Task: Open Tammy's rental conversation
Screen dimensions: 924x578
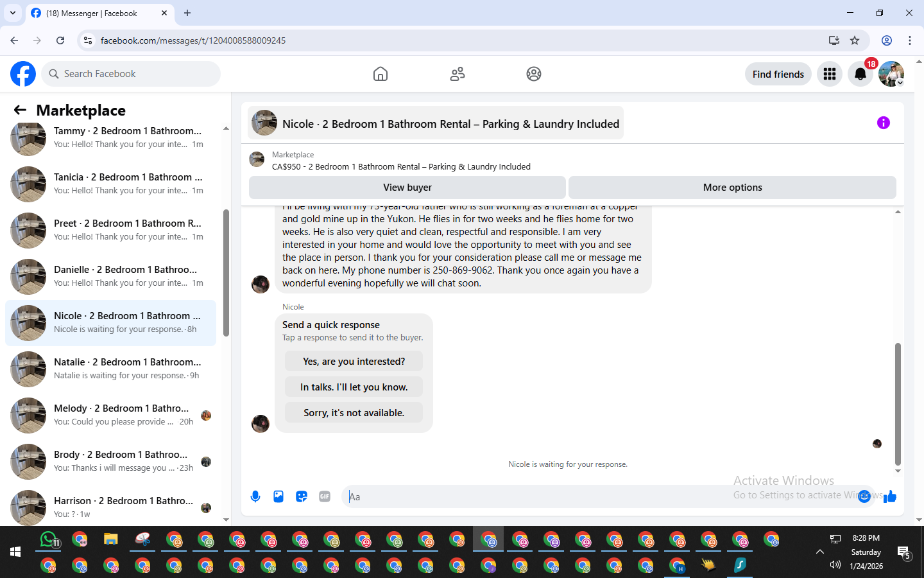Action: coord(110,137)
